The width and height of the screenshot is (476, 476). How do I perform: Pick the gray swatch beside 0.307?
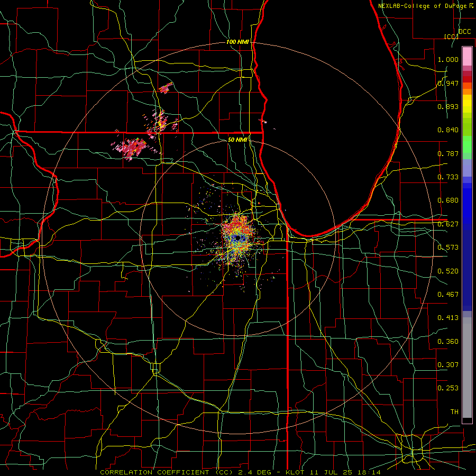coord(467,368)
